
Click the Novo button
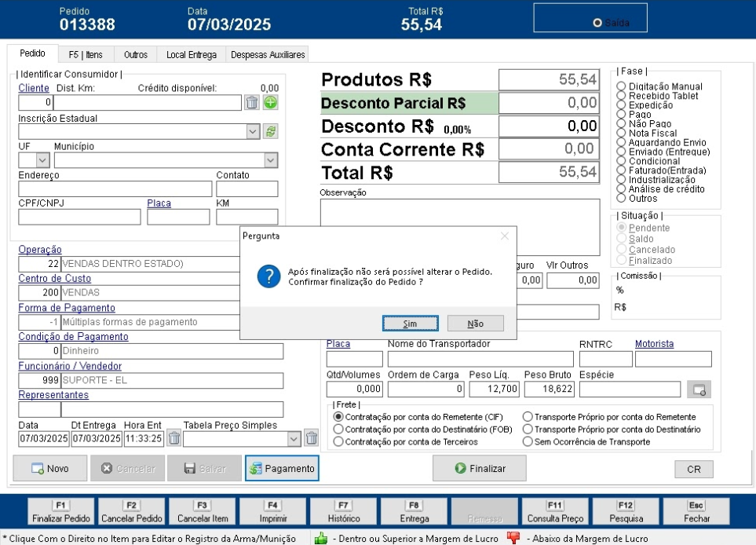click(x=50, y=468)
